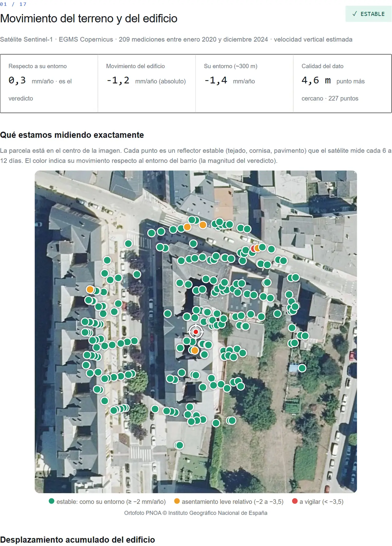
Task: Click the lowest isolated green point on the map
Action: [179, 445]
